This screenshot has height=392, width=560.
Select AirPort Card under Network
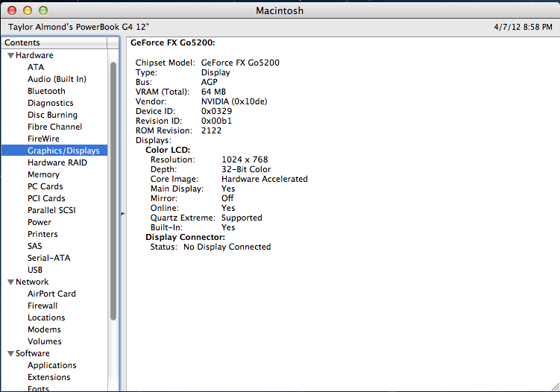click(x=51, y=294)
